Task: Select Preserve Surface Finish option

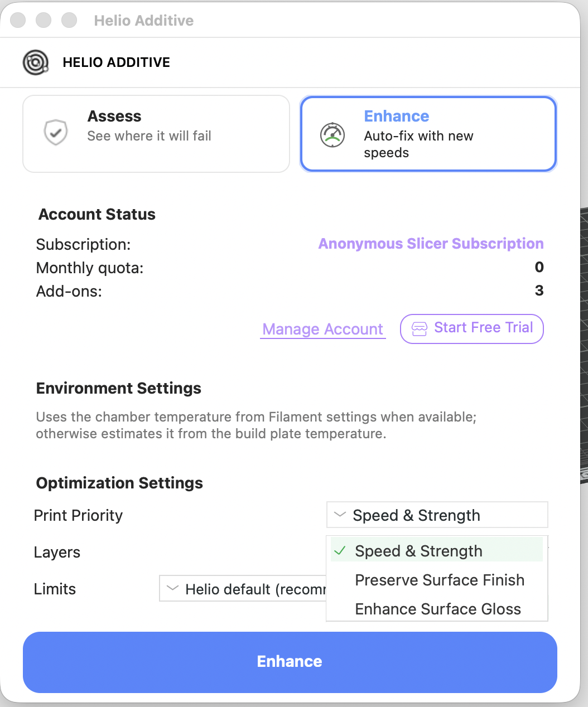Action: point(440,580)
